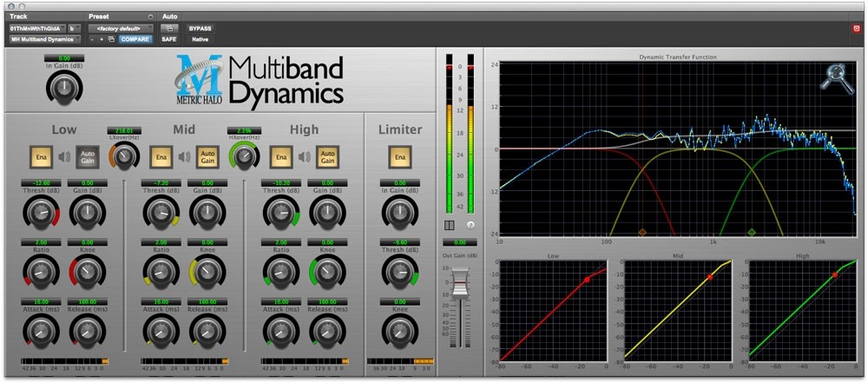Open the MH Multiband Dynamics plugin selector

point(45,39)
